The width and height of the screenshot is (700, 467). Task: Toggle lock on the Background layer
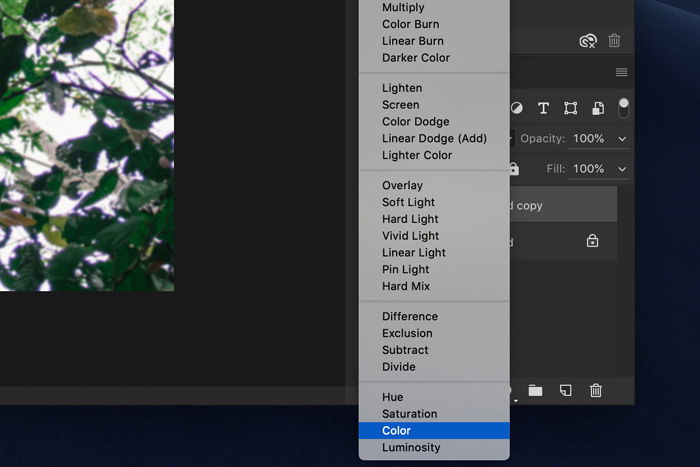(592, 241)
